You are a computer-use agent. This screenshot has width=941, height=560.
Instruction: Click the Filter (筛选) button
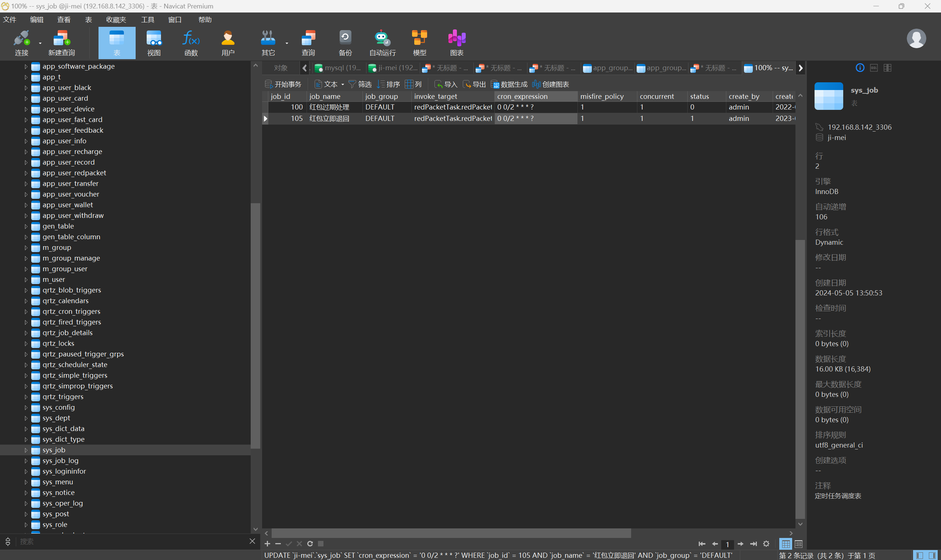pyautogui.click(x=360, y=84)
